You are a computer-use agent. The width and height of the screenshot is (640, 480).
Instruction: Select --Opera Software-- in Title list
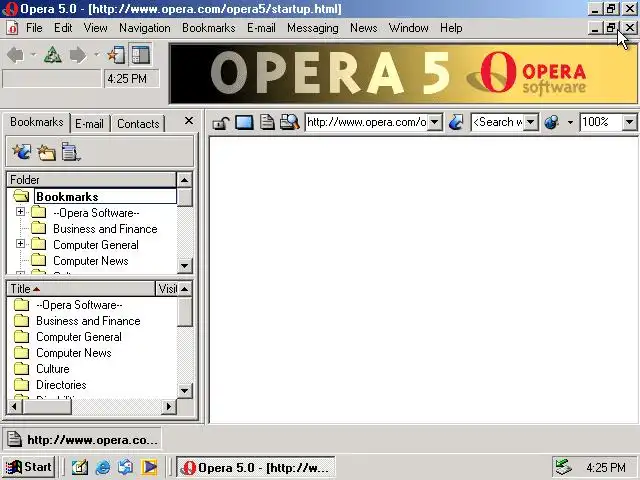79,305
